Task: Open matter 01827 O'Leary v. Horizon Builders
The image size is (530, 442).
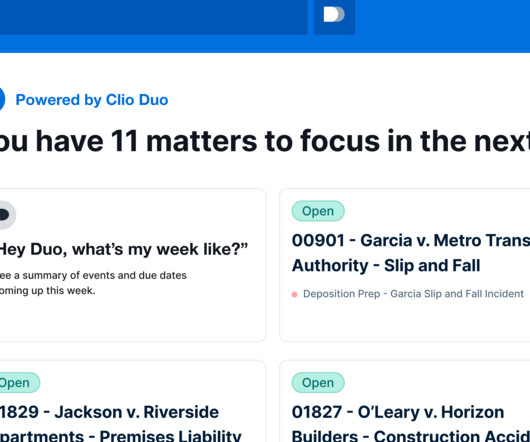Action: [x=411, y=422]
